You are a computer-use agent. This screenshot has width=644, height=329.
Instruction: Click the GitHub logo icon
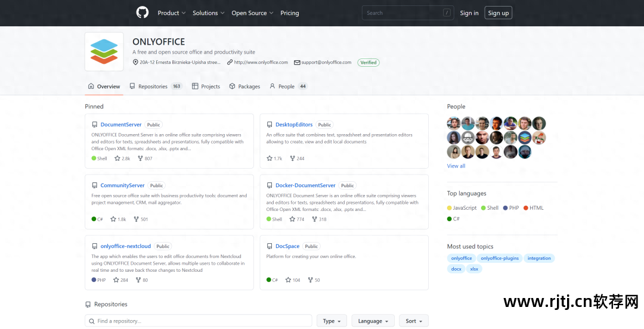(x=142, y=13)
